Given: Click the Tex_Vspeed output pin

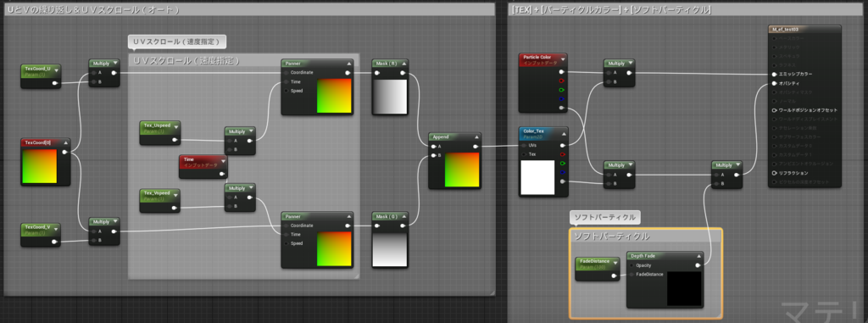Looking at the screenshot, I should 175,208.
